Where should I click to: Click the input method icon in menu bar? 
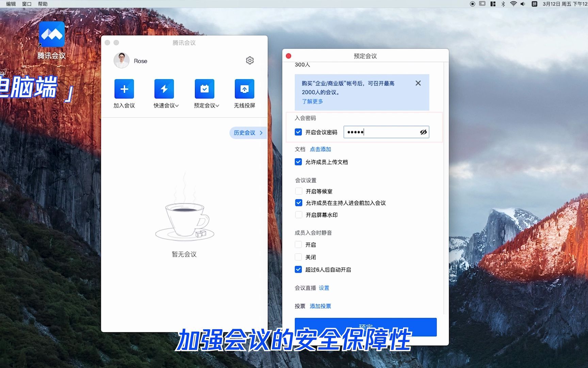(534, 4)
